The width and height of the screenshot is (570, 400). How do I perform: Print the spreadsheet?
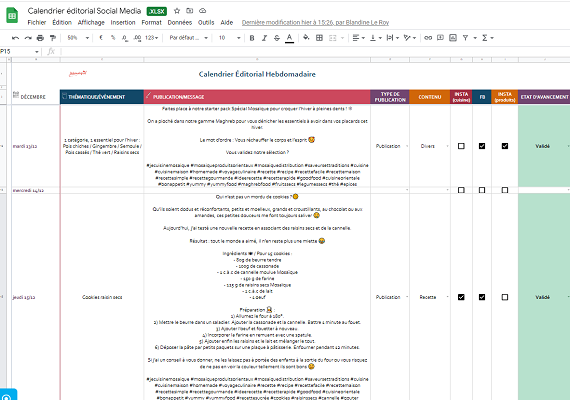(x=40, y=38)
